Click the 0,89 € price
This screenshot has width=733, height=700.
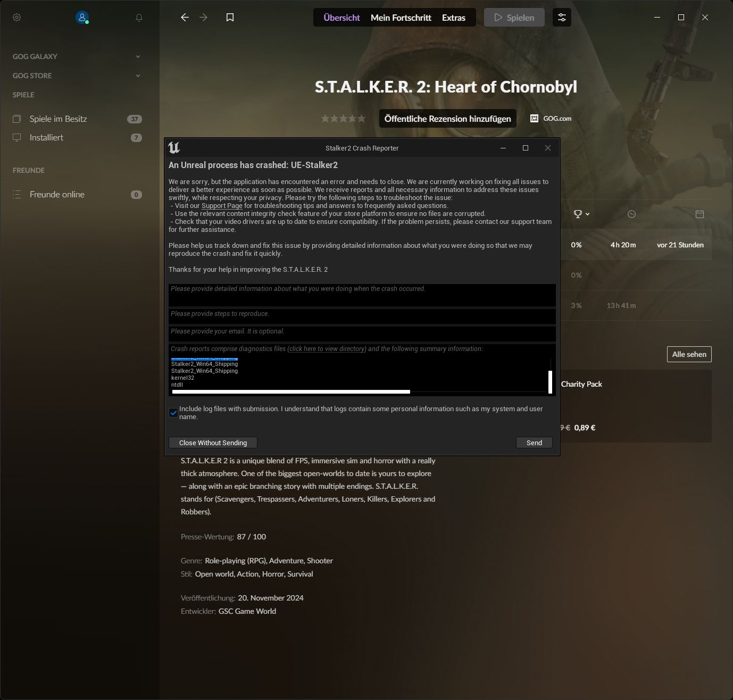click(x=585, y=428)
